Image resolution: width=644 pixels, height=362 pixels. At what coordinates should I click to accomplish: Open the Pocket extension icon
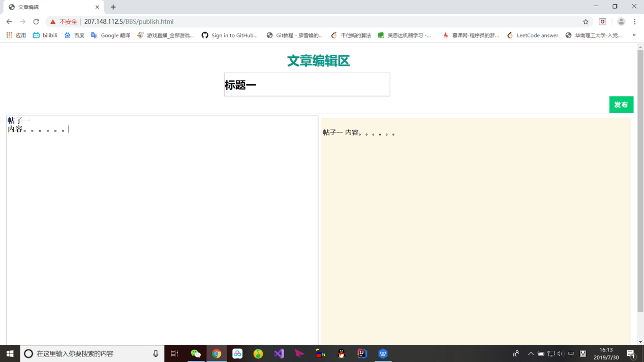tap(602, 22)
